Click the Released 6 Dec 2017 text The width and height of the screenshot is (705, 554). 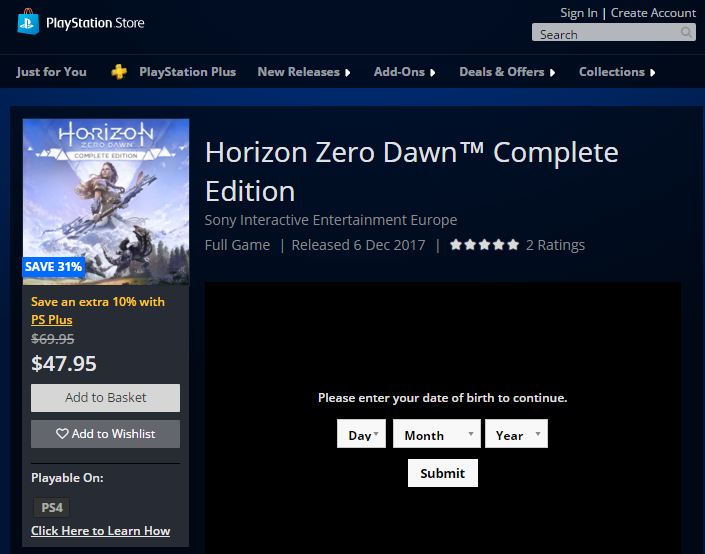pyautogui.click(x=358, y=245)
